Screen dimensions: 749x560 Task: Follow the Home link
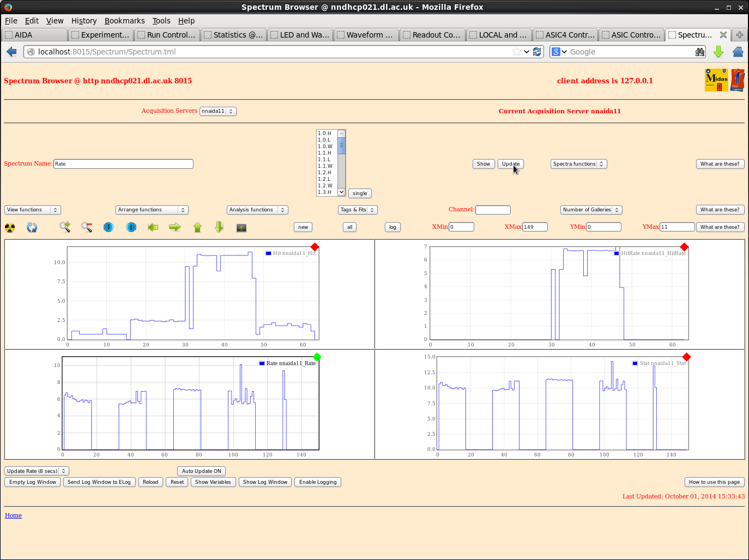13,515
